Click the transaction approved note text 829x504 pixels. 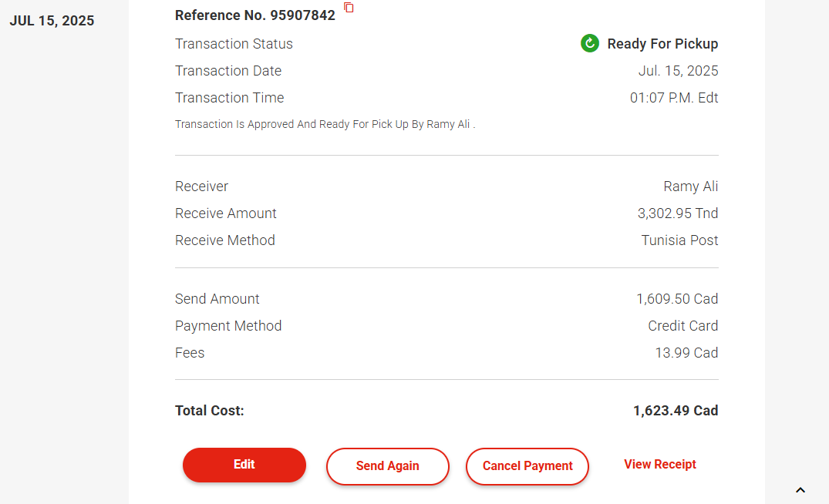pyautogui.click(x=325, y=124)
